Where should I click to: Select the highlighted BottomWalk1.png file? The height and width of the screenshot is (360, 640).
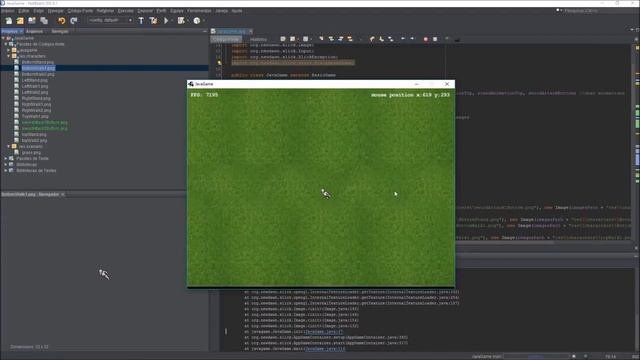[x=38, y=68]
